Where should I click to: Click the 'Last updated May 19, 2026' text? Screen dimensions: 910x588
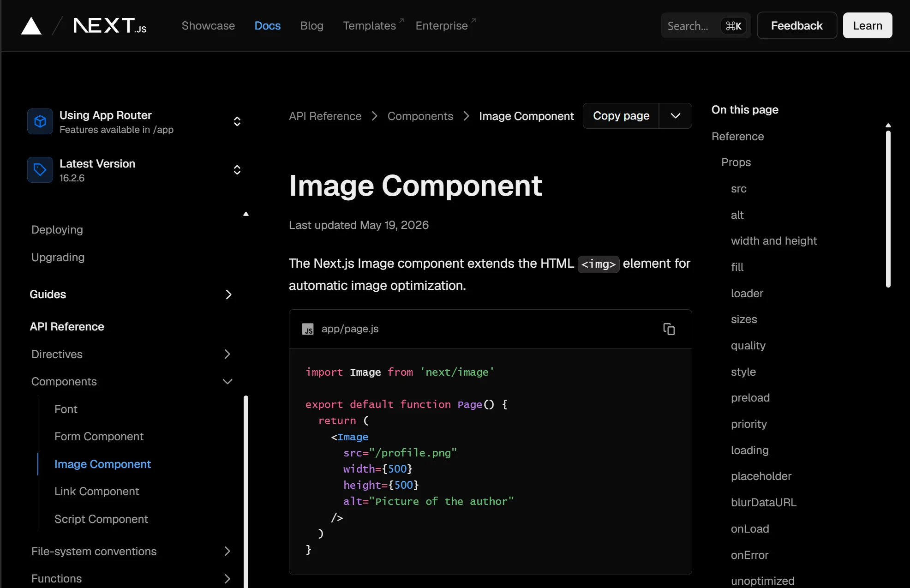pyautogui.click(x=359, y=225)
